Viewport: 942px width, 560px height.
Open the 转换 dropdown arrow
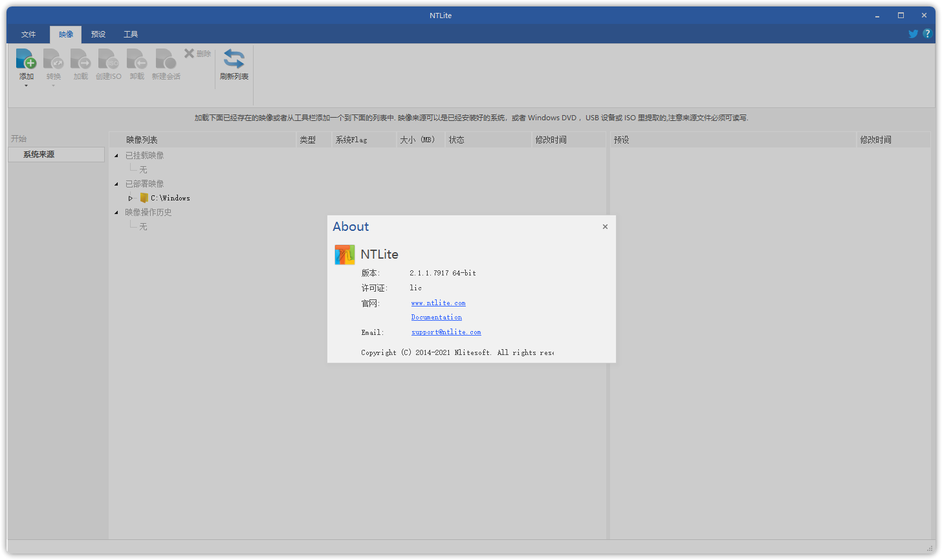[x=54, y=85]
